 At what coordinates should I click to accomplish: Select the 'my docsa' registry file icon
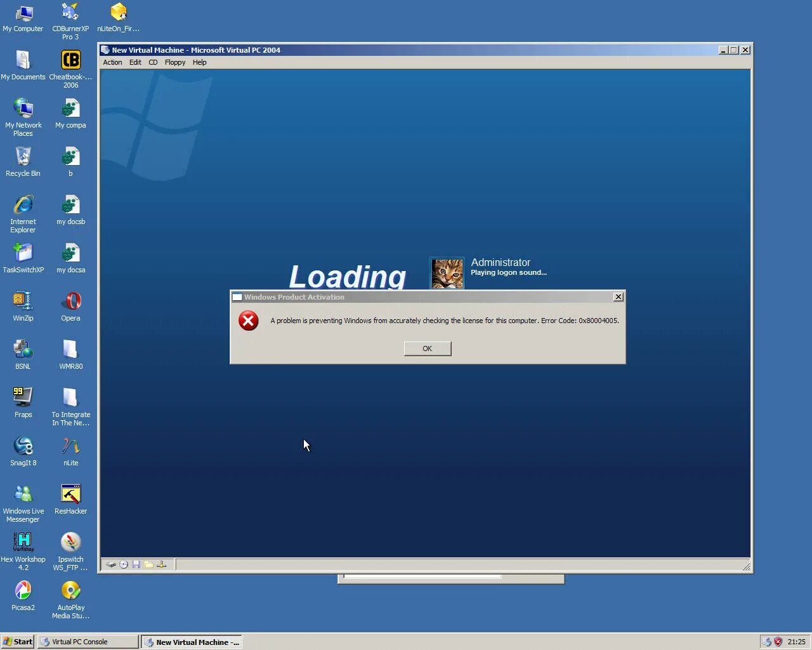click(x=70, y=259)
